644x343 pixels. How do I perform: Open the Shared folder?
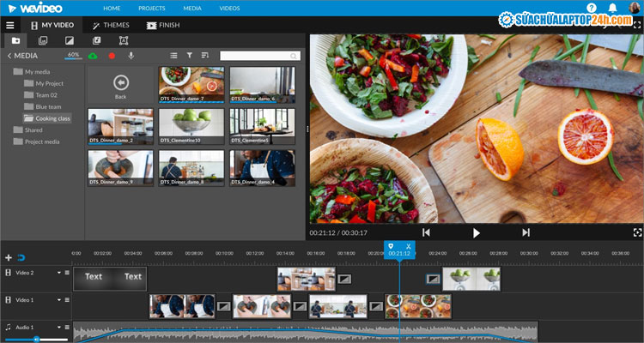point(27,130)
